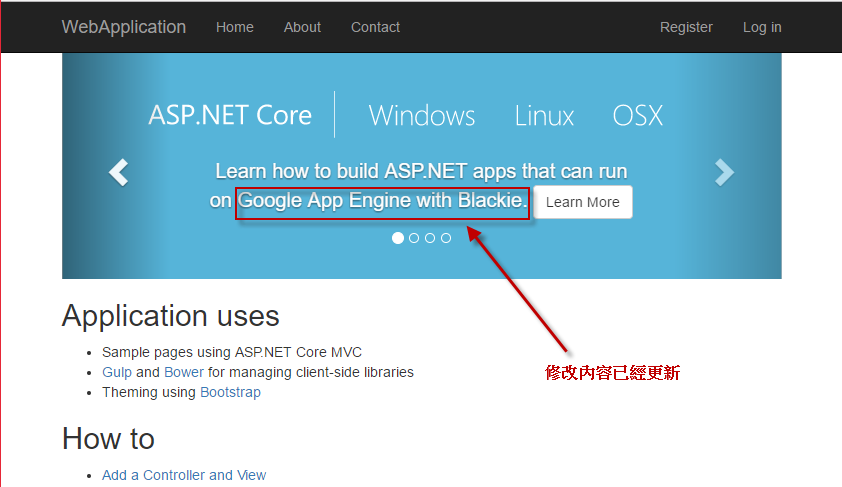Select the fourth carousel indicator dot

click(446, 238)
